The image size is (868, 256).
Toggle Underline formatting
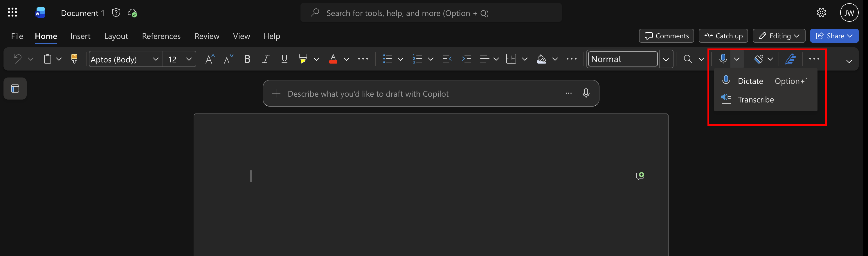pos(284,59)
